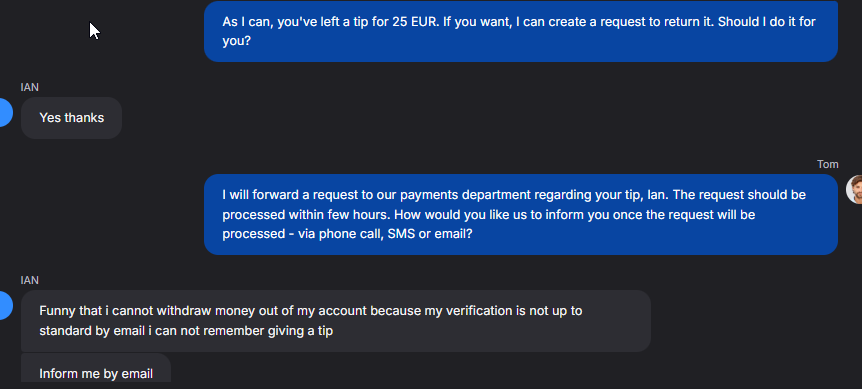The width and height of the screenshot is (862, 389).
Task: Click Ian's blue avatar beside 'Funny that' message
Action: tap(5, 305)
